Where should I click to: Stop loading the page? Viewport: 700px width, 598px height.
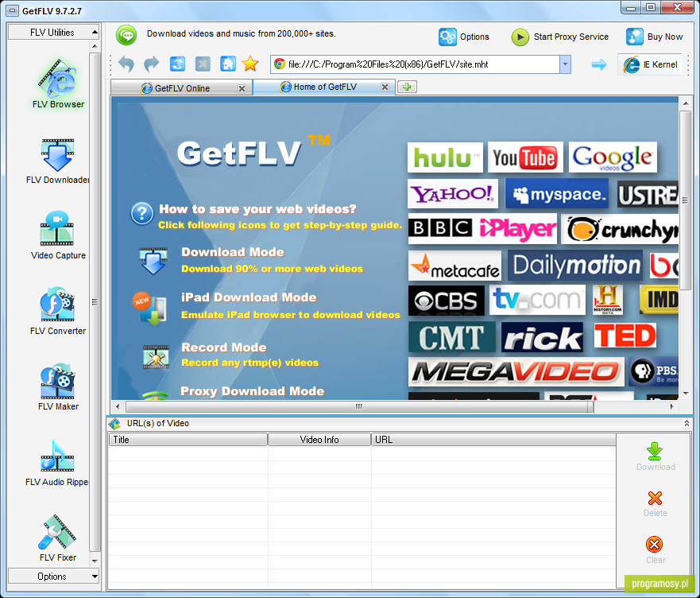click(x=203, y=64)
